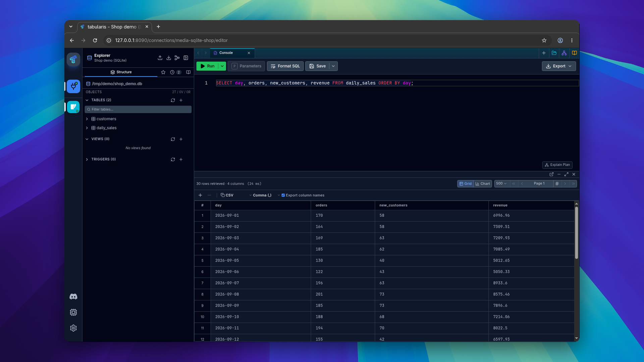
Task: Switch to the Console editor tab
Action: (x=226, y=53)
